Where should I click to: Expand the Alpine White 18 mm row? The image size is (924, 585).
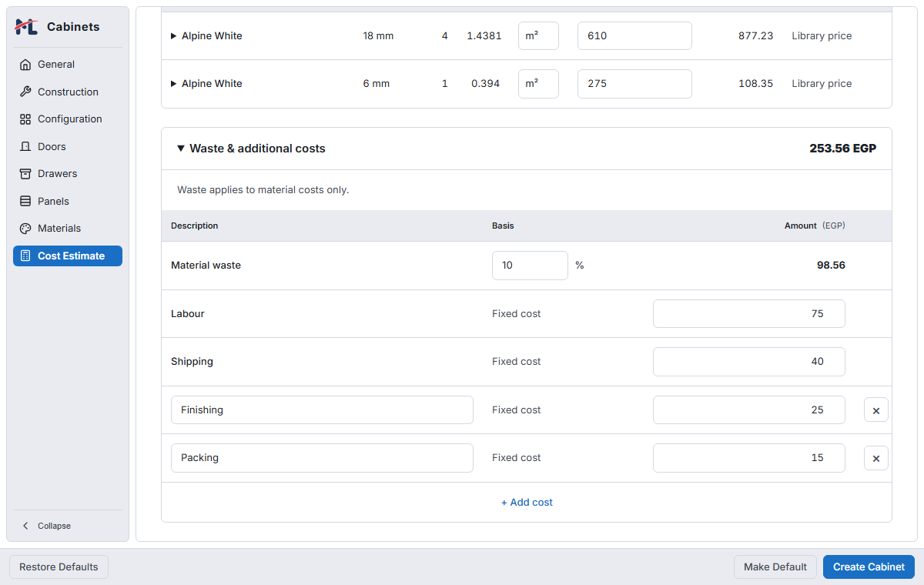[173, 36]
